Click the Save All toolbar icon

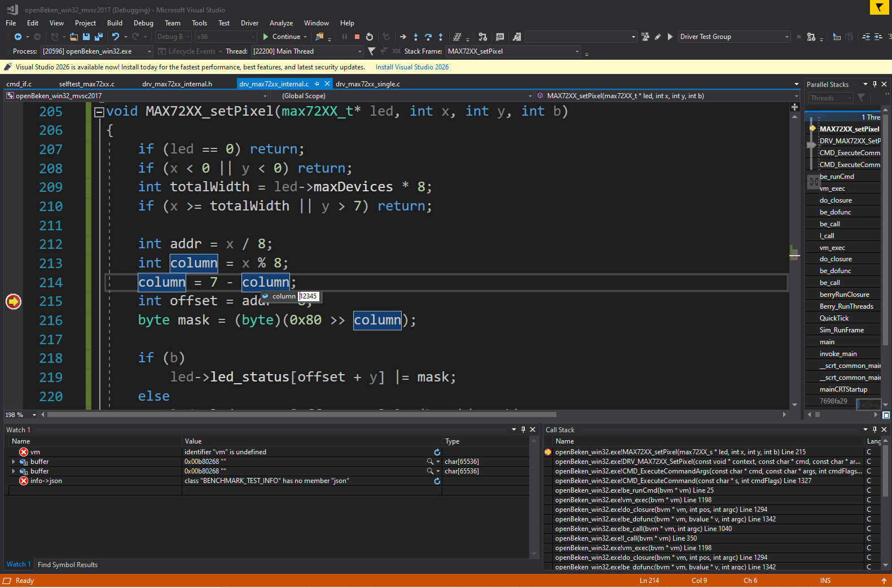pyautogui.click(x=98, y=37)
